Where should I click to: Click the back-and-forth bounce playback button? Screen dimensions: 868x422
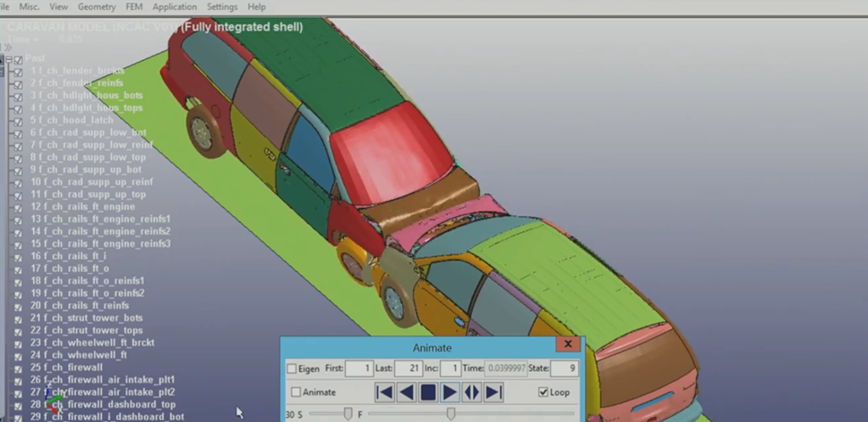pos(473,392)
